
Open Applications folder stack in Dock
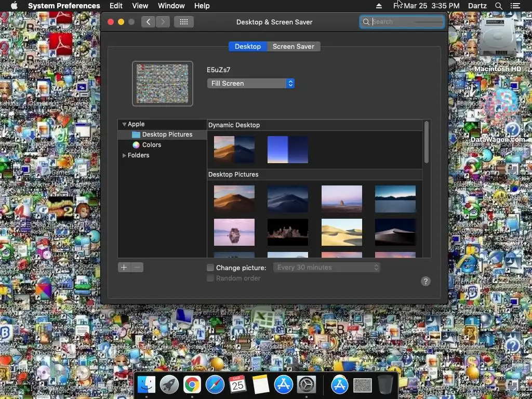(x=340, y=385)
